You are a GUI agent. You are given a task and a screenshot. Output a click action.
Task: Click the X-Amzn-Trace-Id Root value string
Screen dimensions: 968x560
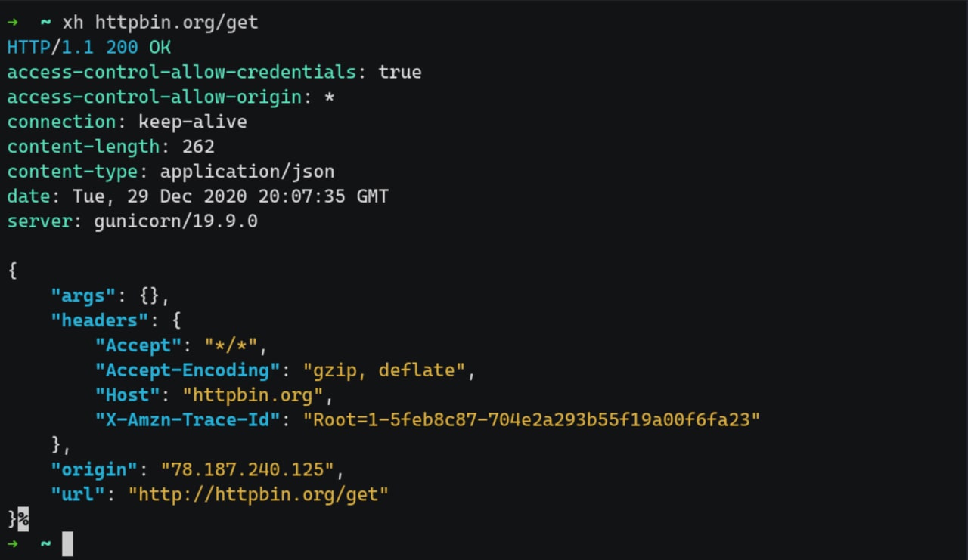pyautogui.click(x=531, y=419)
